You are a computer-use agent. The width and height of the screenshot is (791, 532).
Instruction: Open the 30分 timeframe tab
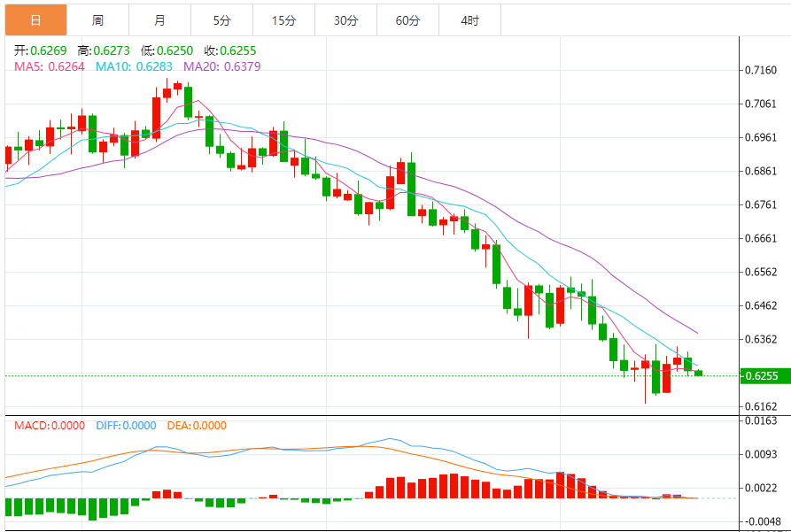[346, 20]
